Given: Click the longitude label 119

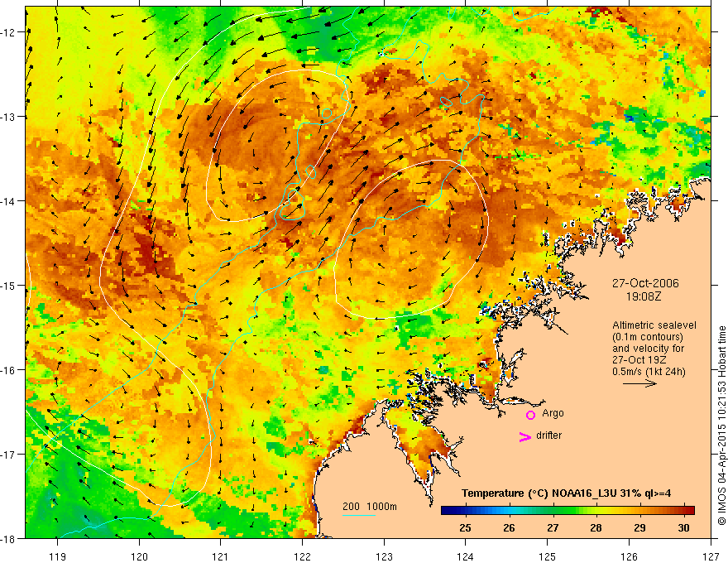Looking at the screenshot, I should [57, 556].
